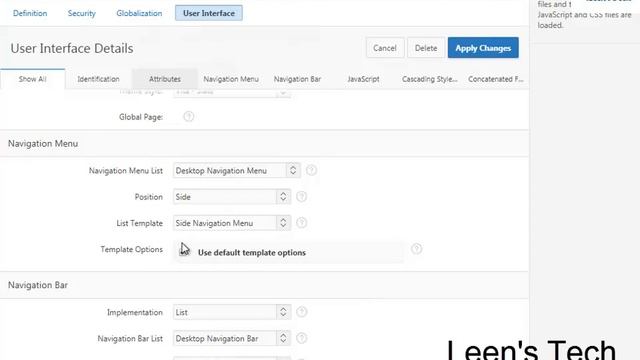Click the Navigation Menu section heading

pos(43,144)
